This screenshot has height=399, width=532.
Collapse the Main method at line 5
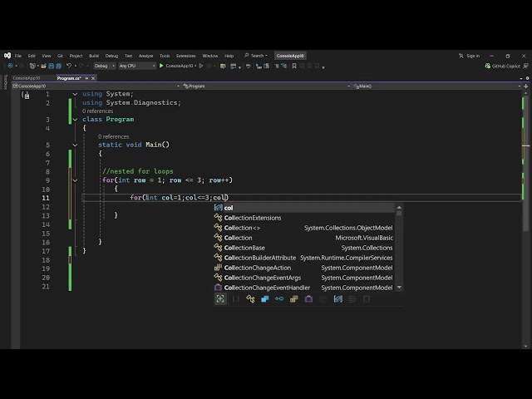75,145
